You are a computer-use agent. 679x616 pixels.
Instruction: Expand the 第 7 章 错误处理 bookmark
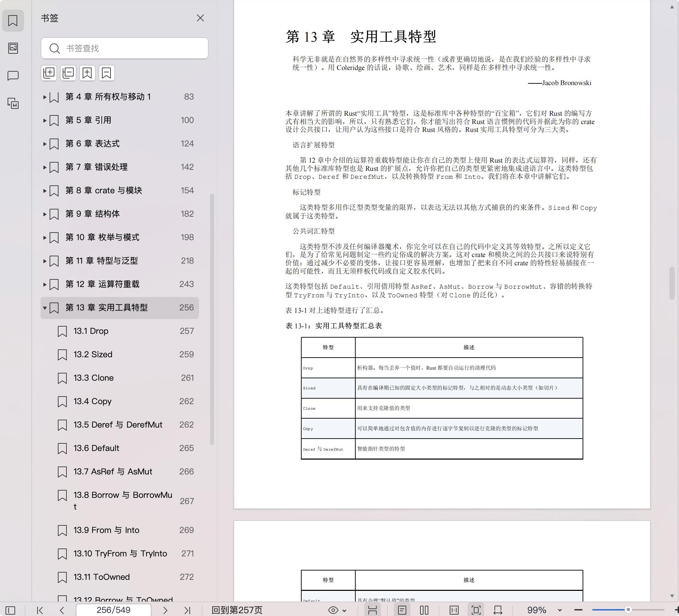pos(45,167)
